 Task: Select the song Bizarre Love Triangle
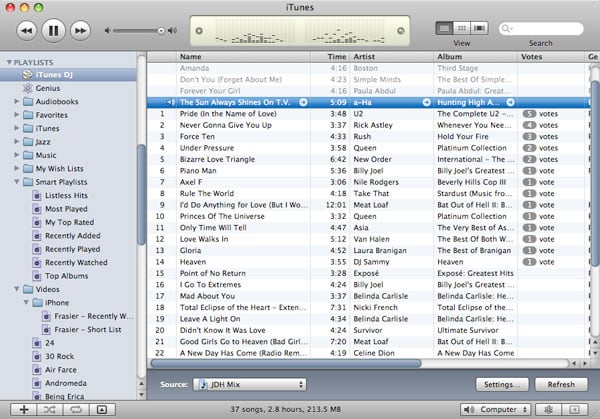pyautogui.click(x=217, y=159)
